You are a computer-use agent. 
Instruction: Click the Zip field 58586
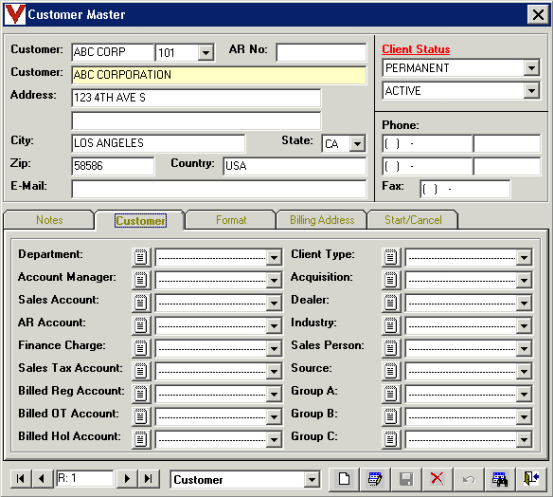point(113,166)
